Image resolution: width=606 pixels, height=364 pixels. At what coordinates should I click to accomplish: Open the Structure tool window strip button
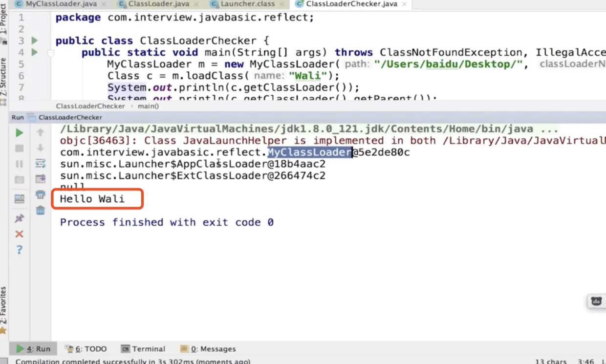click(x=4, y=82)
